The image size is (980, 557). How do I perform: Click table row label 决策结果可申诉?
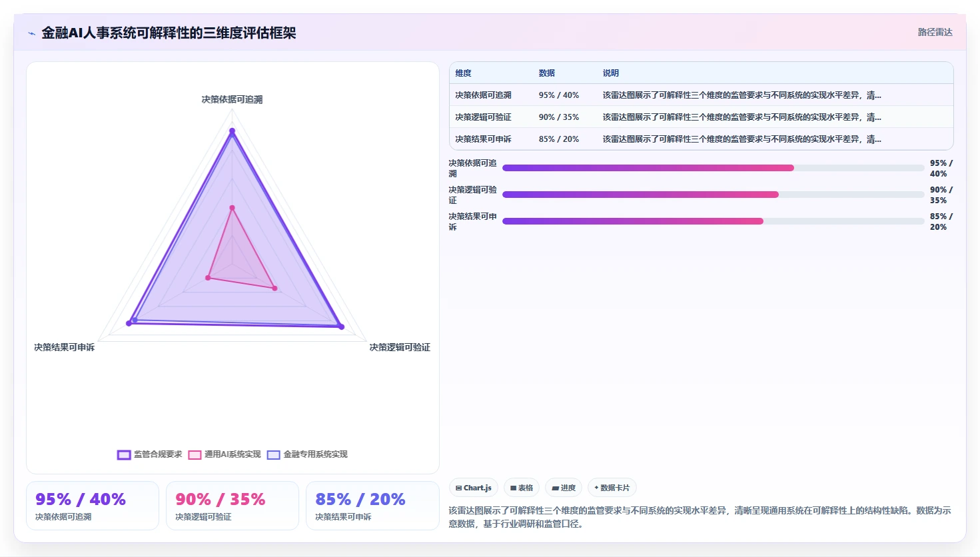click(x=484, y=139)
